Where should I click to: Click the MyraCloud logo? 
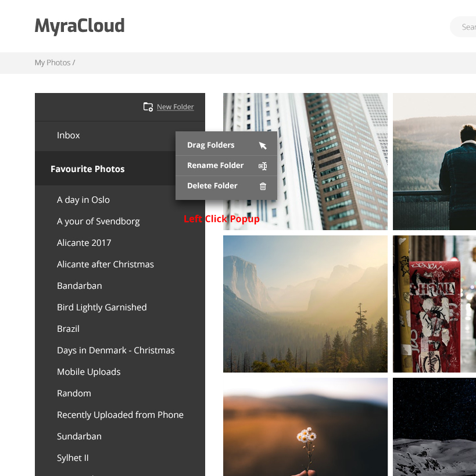pyautogui.click(x=79, y=26)
